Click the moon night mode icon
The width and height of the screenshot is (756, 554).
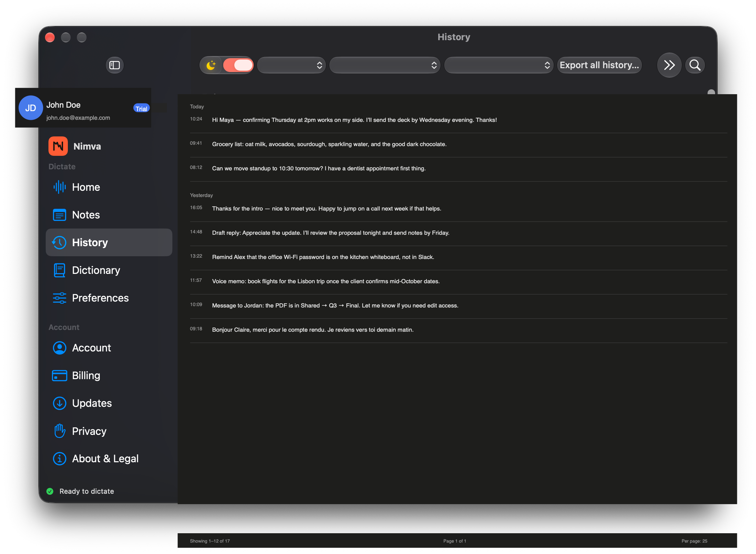211,65
